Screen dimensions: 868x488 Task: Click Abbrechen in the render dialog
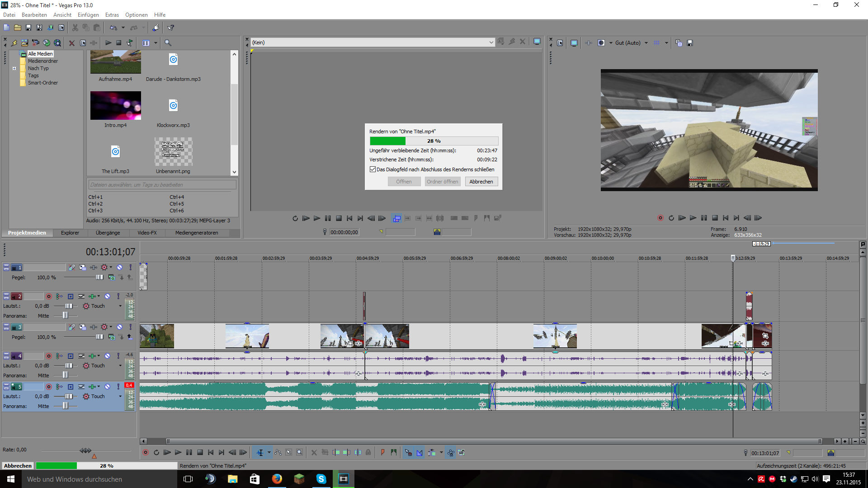coord(481,182)
